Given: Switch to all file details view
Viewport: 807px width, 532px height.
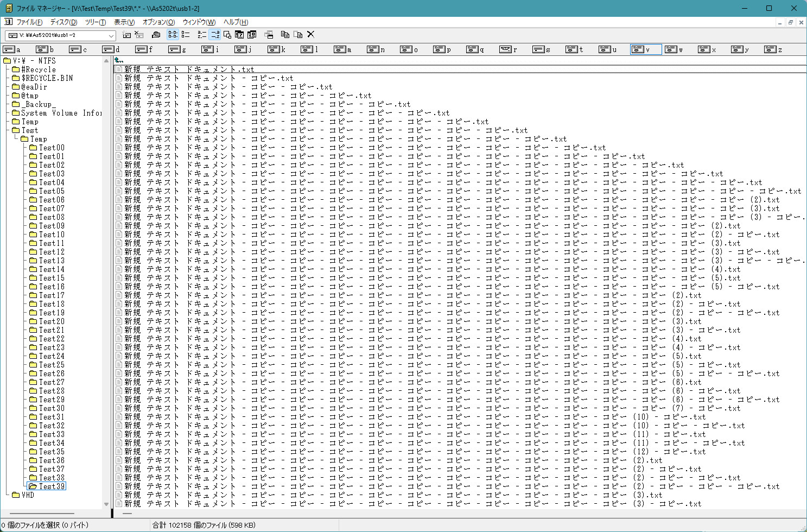Looking at the screenshot, I should [x=186, y=35].
